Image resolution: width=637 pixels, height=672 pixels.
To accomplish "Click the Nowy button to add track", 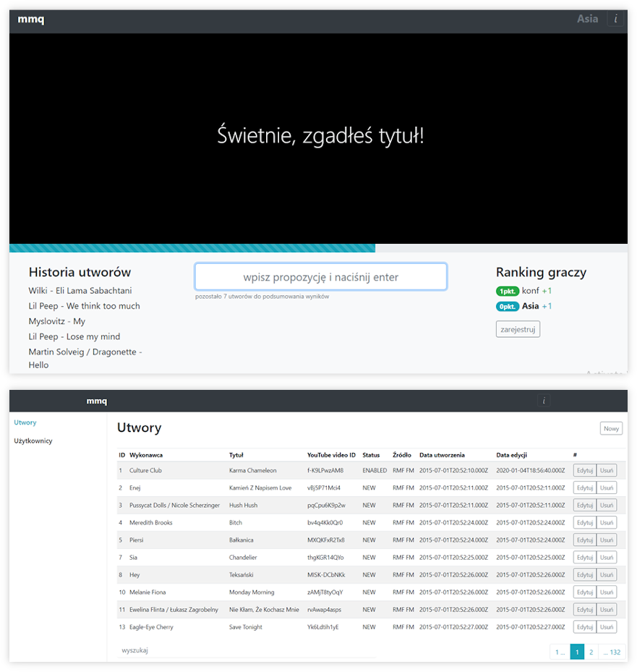I will [611, 428].
